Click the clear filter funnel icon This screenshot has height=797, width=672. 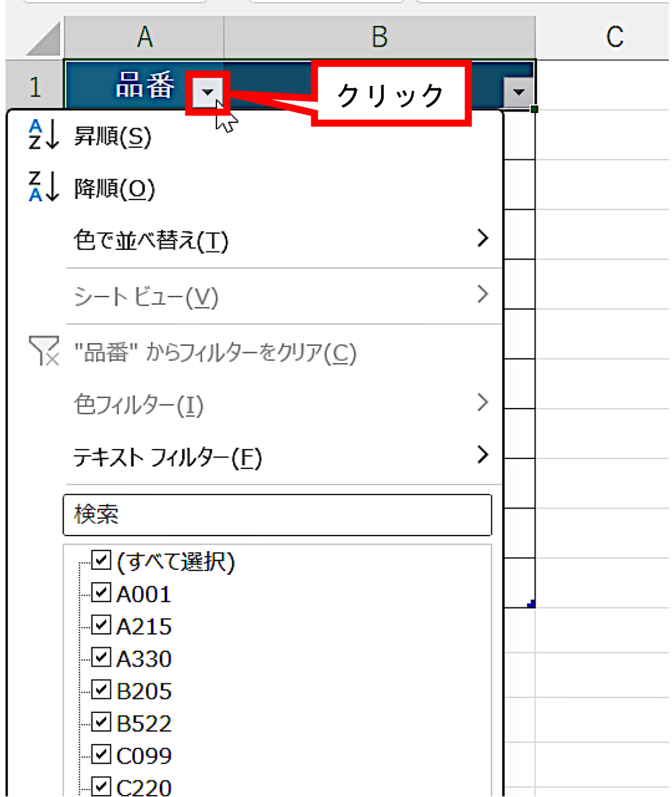(44, 351)
